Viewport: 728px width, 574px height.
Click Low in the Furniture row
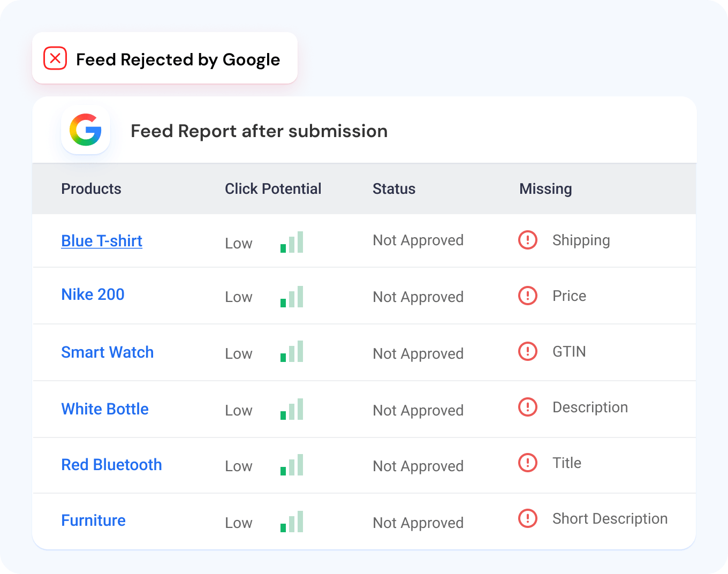(x=239, y=523)
